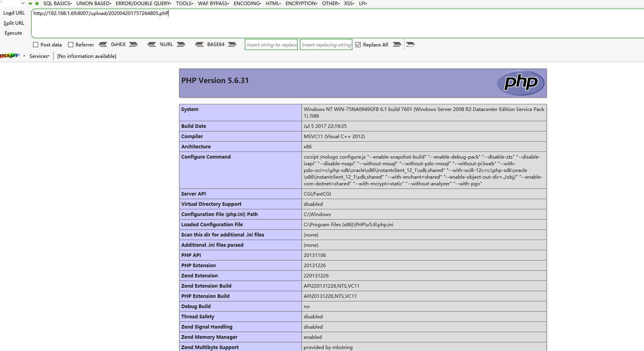This screenshot has width=644, height=351.
Task: Expand the chevron at top-left toolbar
Action: 23,3
